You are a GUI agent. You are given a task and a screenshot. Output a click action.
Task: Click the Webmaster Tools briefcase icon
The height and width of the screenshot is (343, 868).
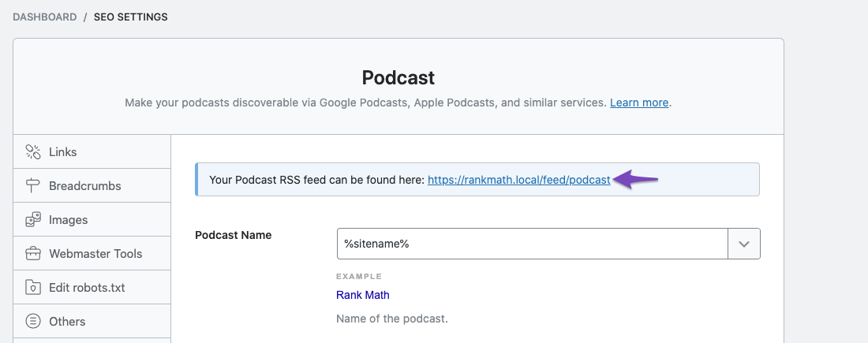(33, 254)
